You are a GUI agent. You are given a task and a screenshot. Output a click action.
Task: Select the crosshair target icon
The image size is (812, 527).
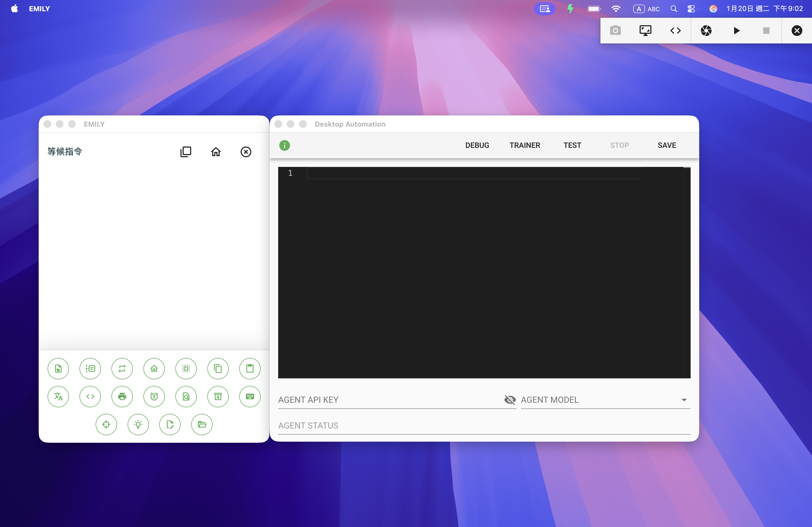click(106, 424)
